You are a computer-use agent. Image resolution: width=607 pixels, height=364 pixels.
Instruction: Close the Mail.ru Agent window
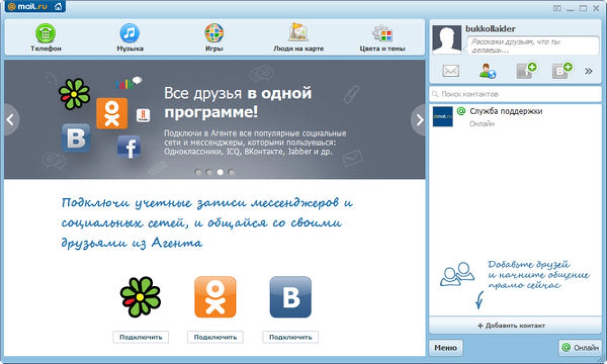596,8
